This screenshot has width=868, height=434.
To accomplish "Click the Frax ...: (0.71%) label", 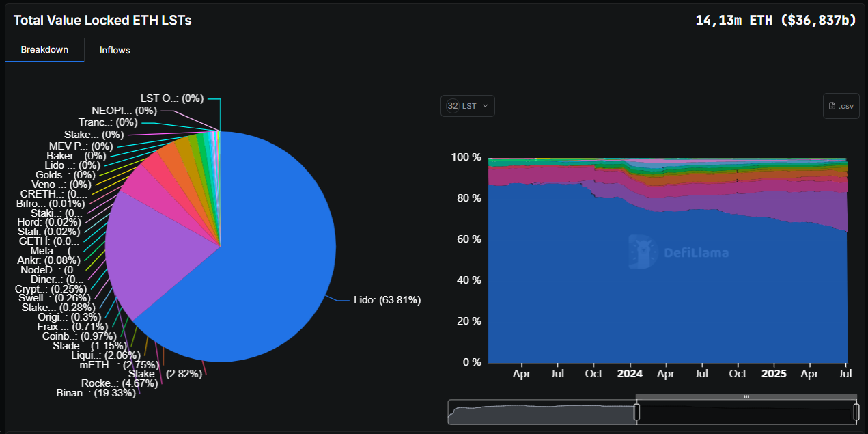I will pos(72,327).
